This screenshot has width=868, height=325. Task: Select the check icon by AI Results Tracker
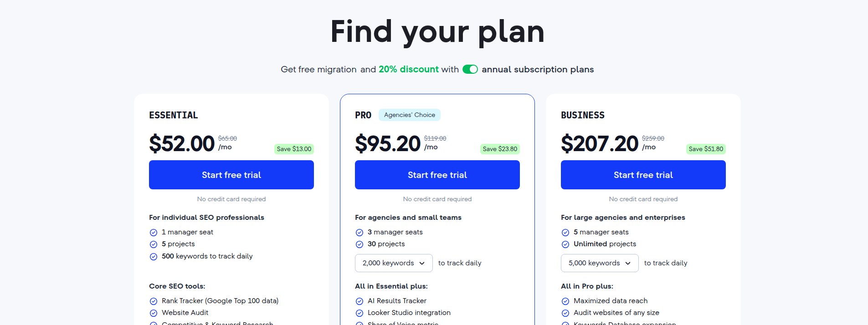click(360, 301)
